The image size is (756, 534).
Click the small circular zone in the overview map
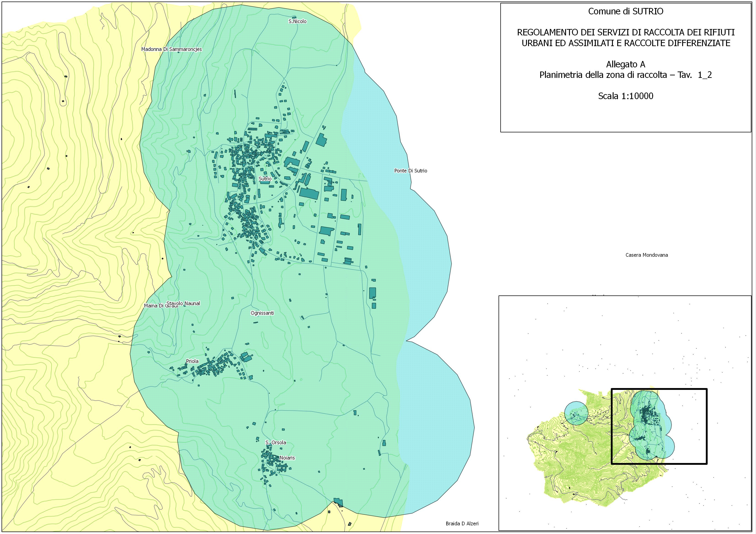[576, 413]
